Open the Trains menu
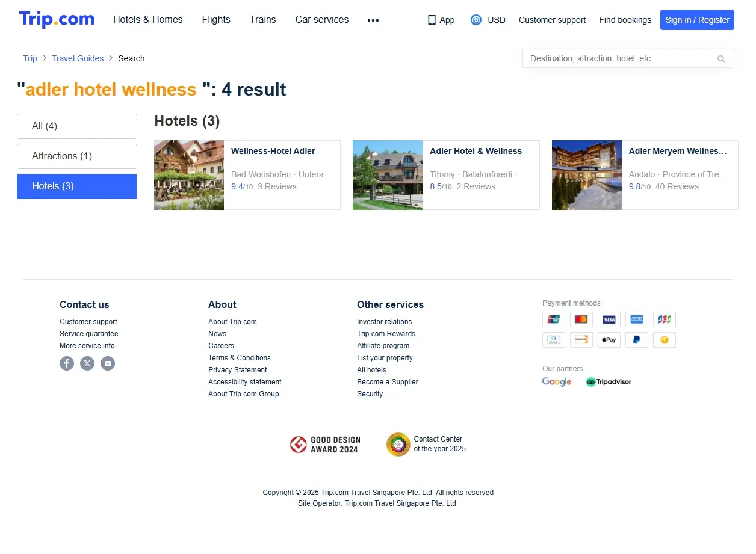 coord(263,20)
